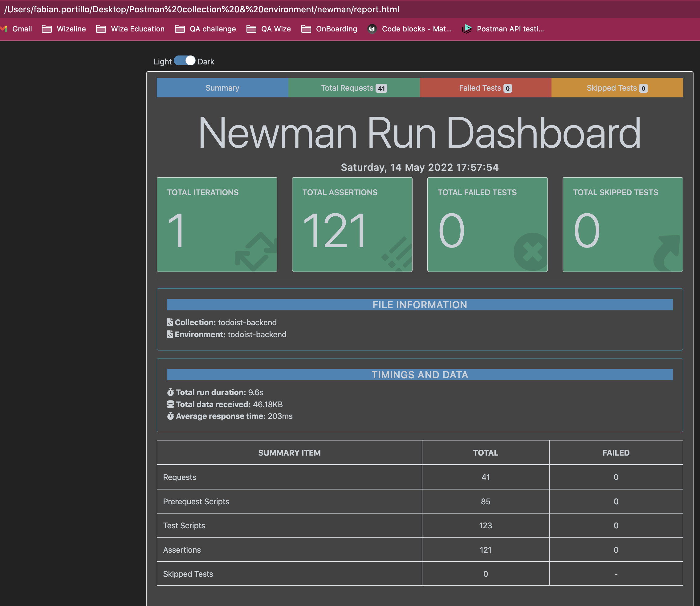
Task: Click the X circle icon in Total Failed Tests card
Action: 531,252
